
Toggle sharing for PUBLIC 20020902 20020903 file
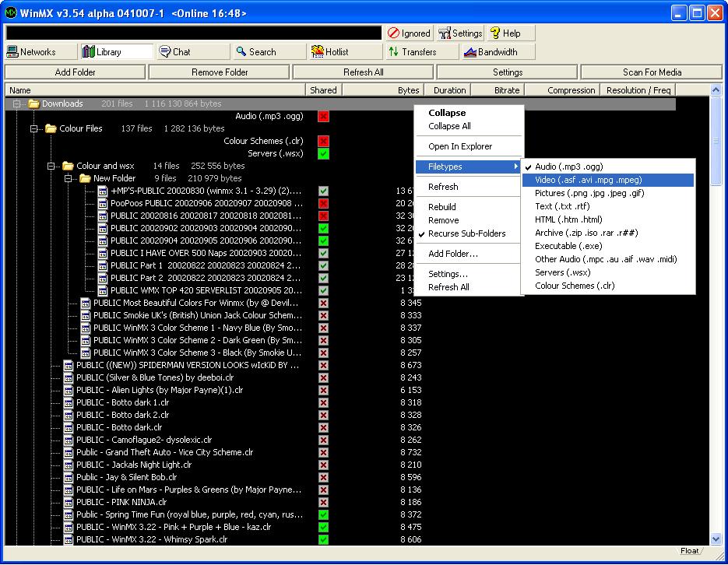[324, 228]
